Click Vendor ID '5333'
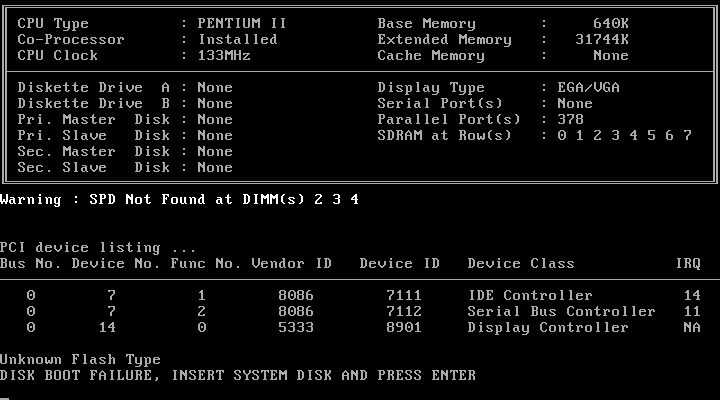720x400 pixels. [296, 327]
